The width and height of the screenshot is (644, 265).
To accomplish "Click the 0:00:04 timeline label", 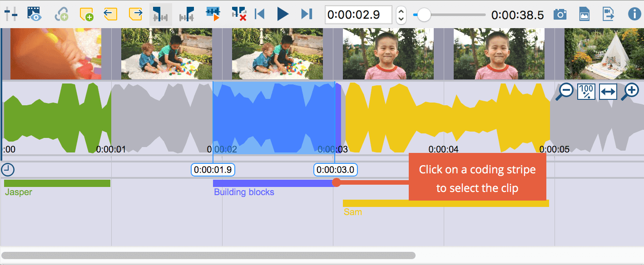I will point(443,149).
